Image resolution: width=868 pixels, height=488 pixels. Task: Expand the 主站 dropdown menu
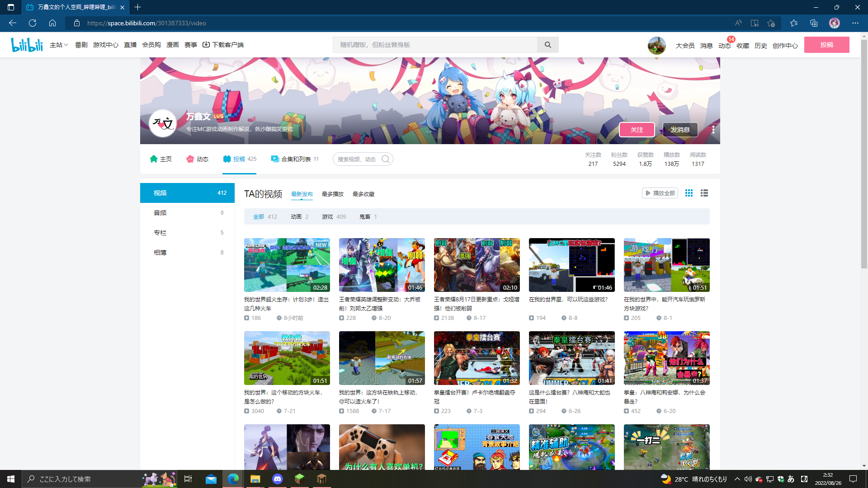click(x=59, y=45)
